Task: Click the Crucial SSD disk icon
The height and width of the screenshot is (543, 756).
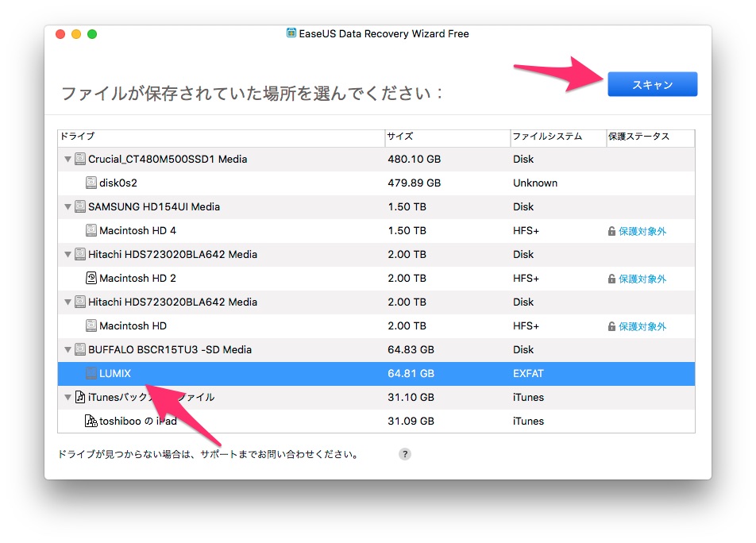Action: point(80,160)
